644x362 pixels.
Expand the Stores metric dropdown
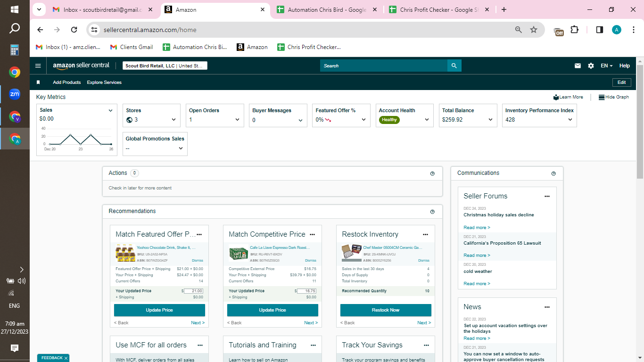tap(173, 120)
